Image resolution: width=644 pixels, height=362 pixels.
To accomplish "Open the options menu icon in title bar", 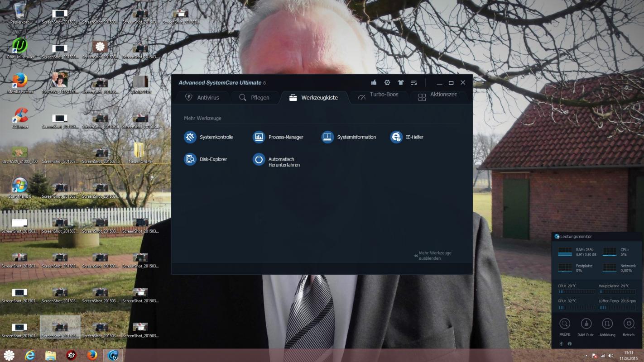I will pos(414,83).
